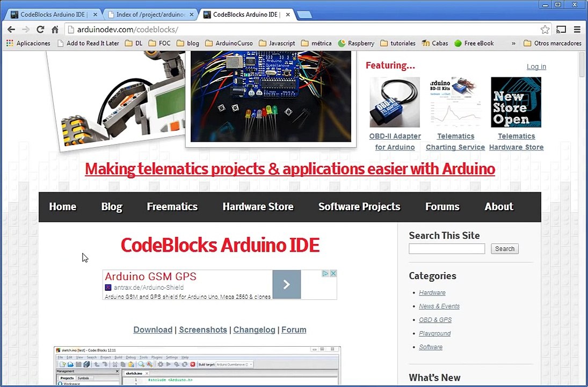Viewport: 588px width, 387px height.
Task: Open the ArduinoCurso bookmarks folder
Action: click(x=229, y=43)
